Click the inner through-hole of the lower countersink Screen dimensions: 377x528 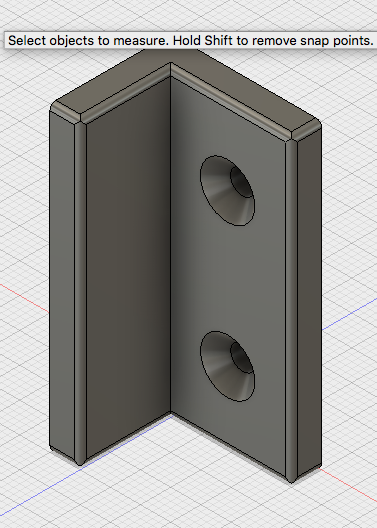point(242,358)
